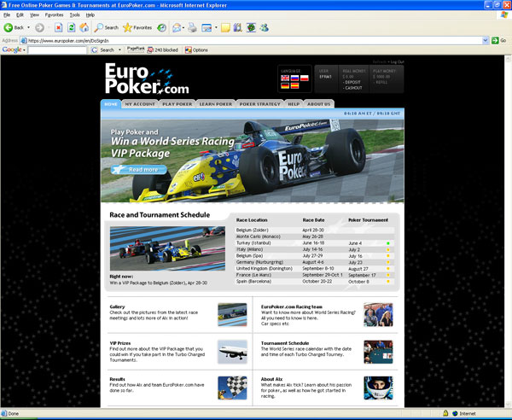Click the Google toolbar search box
This screenshot has height=420, width=512.
click(57, 50)
